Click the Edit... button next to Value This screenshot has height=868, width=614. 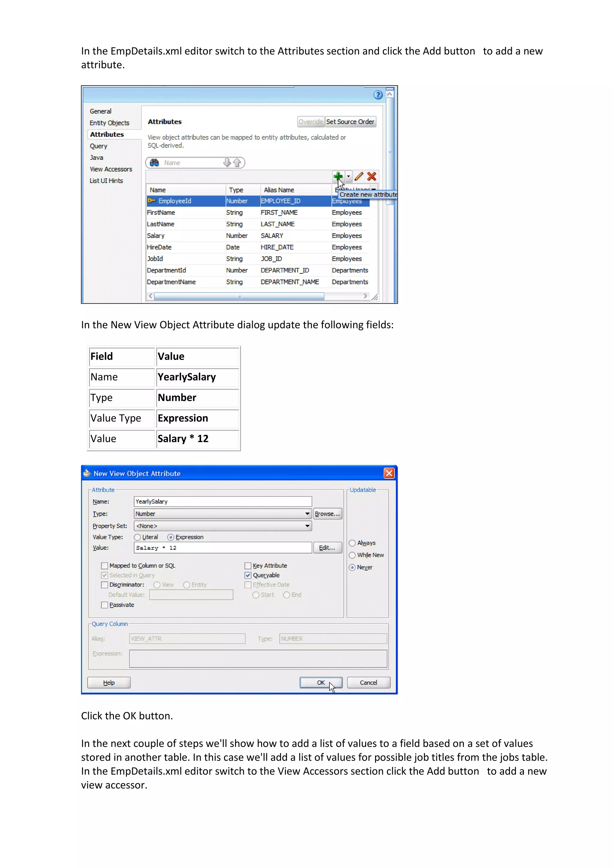327,548
